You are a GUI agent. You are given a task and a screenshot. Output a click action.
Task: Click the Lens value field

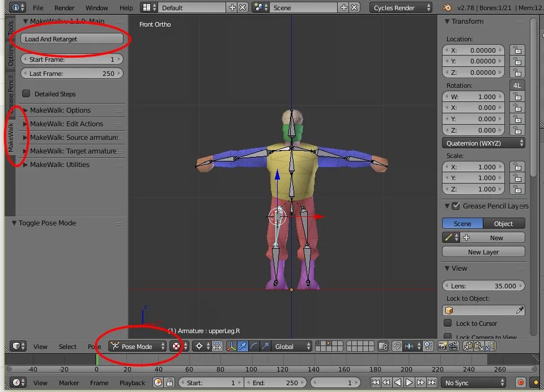pos(483,286)
